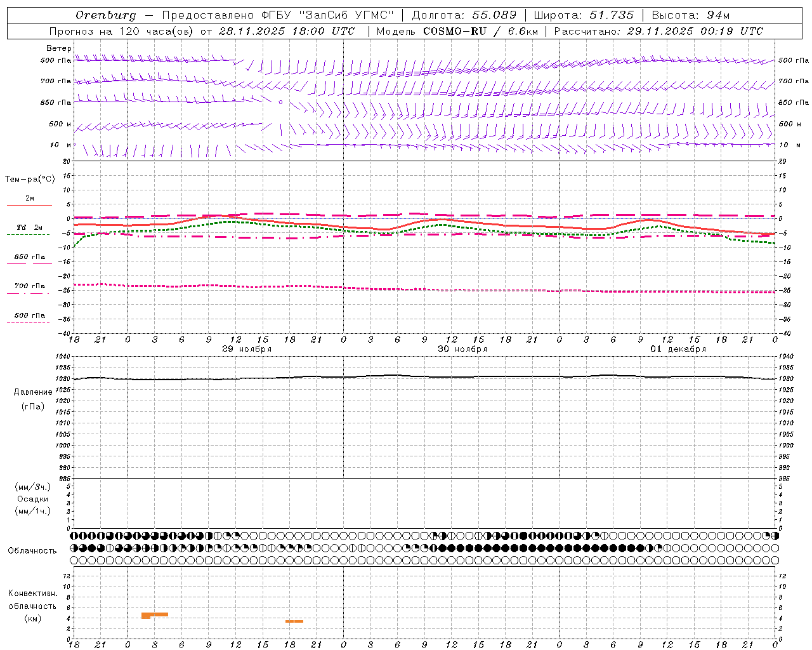Viewport: 812px width, 650px height.
Task: Click the 500 гПа dotted temperature legend entry
Action: 29,318
